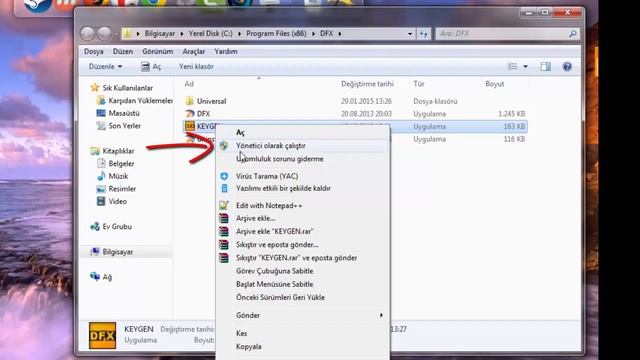
Task: Choose Önceki Sürümleri Geri Yükle
Action: click(x=302, y=297)
